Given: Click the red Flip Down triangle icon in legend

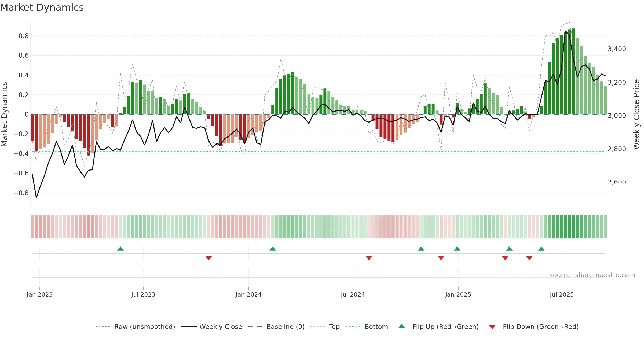Looking at the screenshot, I should (492, 327).
